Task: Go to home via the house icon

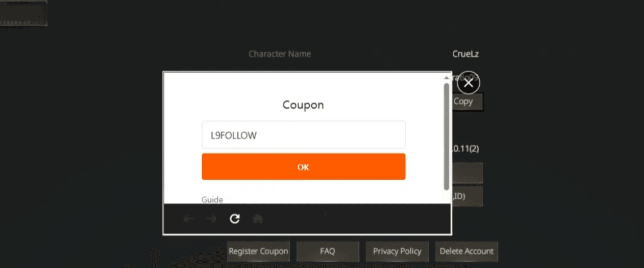Action: pyautogui.click(x=258, y=219)
